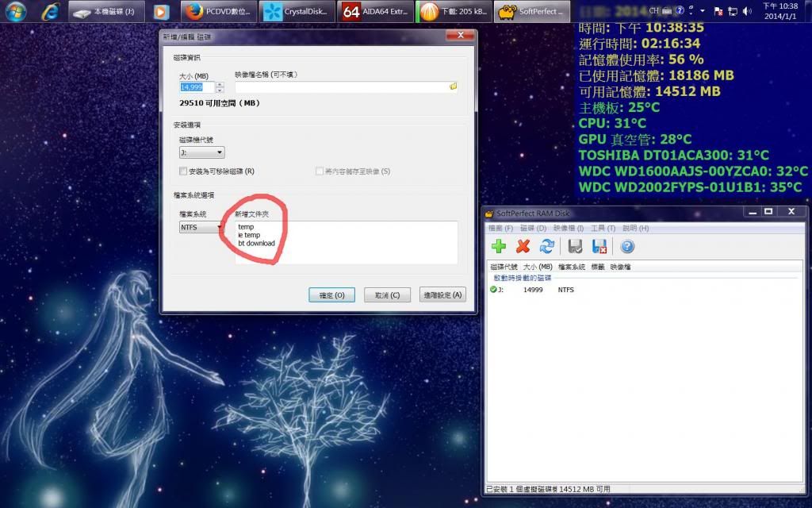
Task: Sort by the 磁碟代號 column header
Action: click(504, 267)
